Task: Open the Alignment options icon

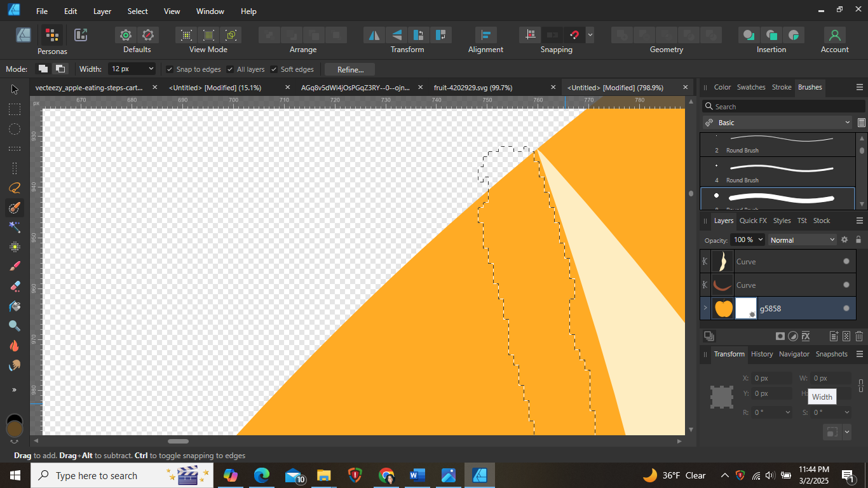Action: tap(485, 35)
